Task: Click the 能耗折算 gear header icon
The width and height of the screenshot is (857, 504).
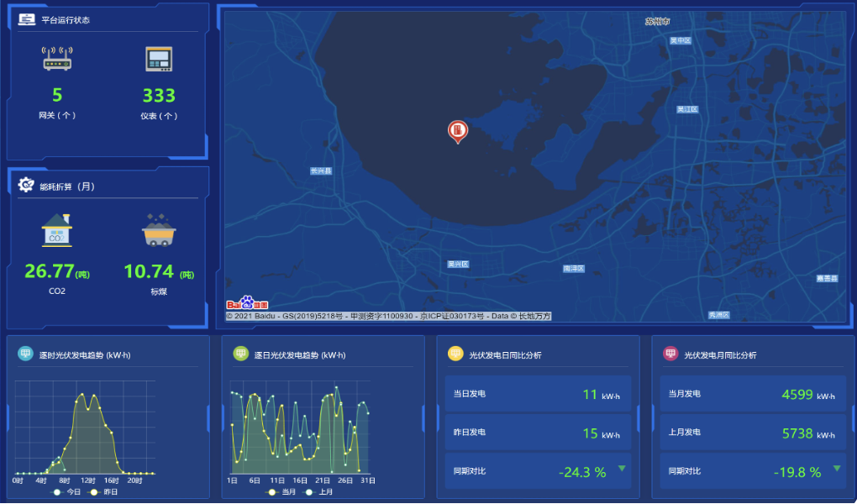Action: 27,186
